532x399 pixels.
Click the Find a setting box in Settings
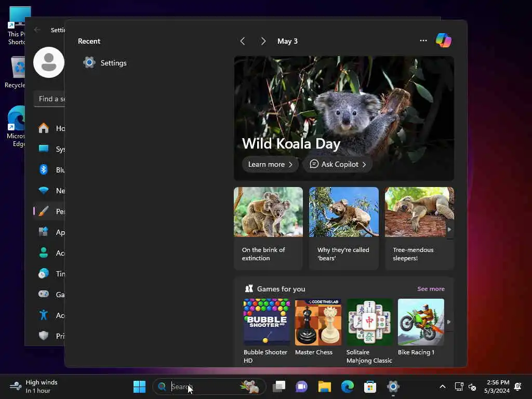pyautogui.click(x=49, y=99)
